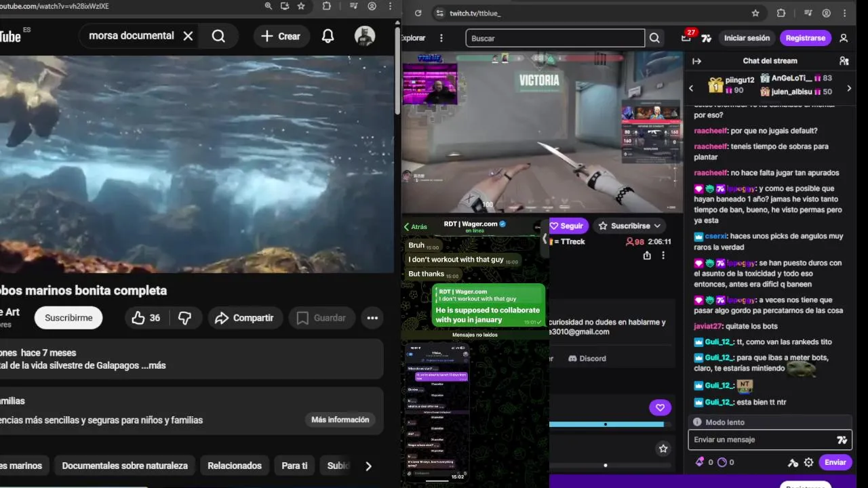Bookmark the YouTube page with star icon

pos(301,6)
